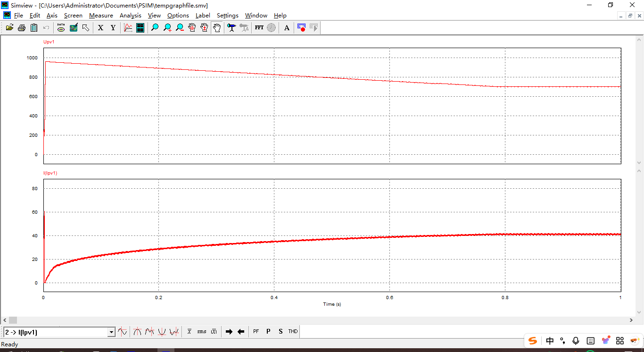Click the microphone icon in IME toolbar
Screen dimensions: 644x352
tap(576, 341)
